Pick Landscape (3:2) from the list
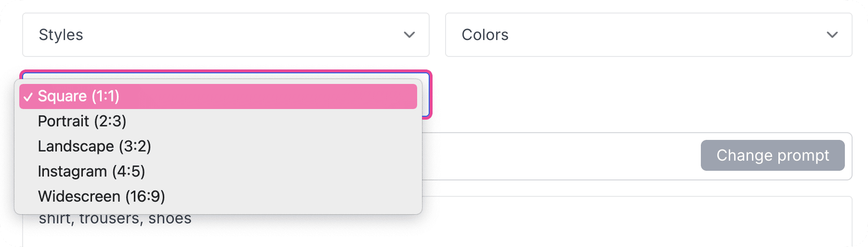This screenshot has width=868, height=247. tap(94, 146)
